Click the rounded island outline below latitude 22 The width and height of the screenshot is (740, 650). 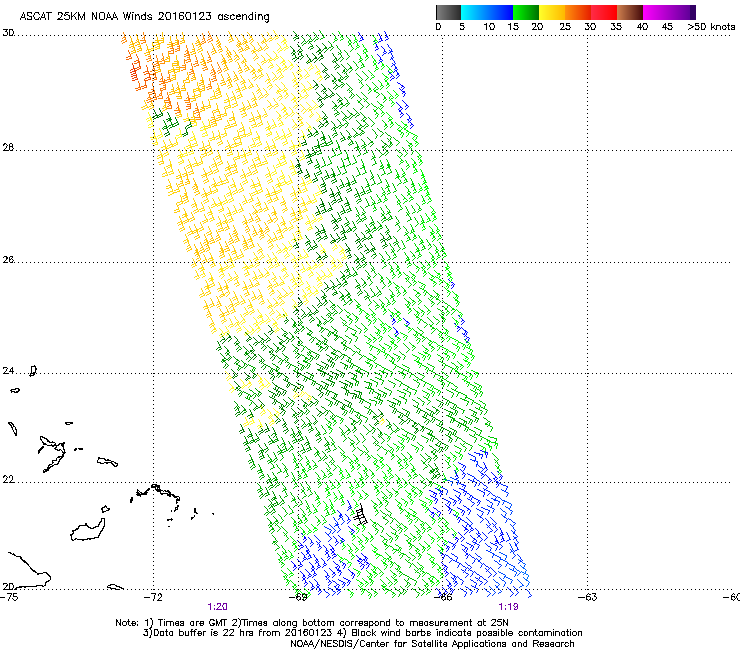coord(88,530)
